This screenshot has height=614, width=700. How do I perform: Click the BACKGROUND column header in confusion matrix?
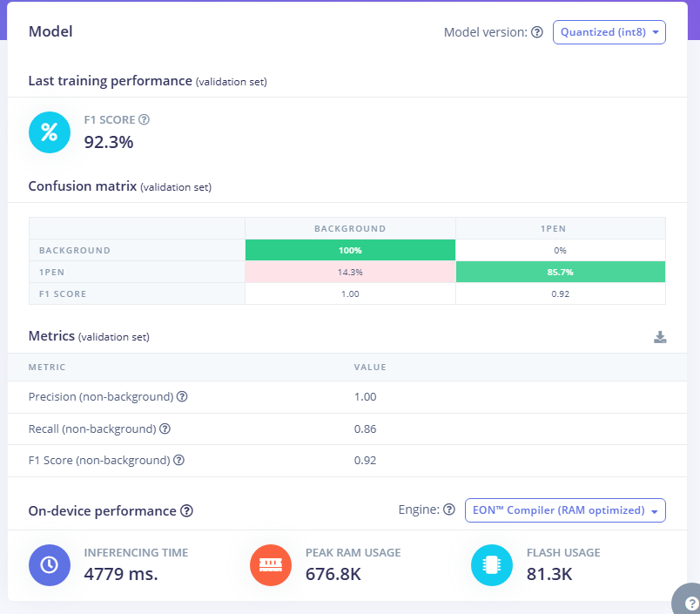coord(350,228)
